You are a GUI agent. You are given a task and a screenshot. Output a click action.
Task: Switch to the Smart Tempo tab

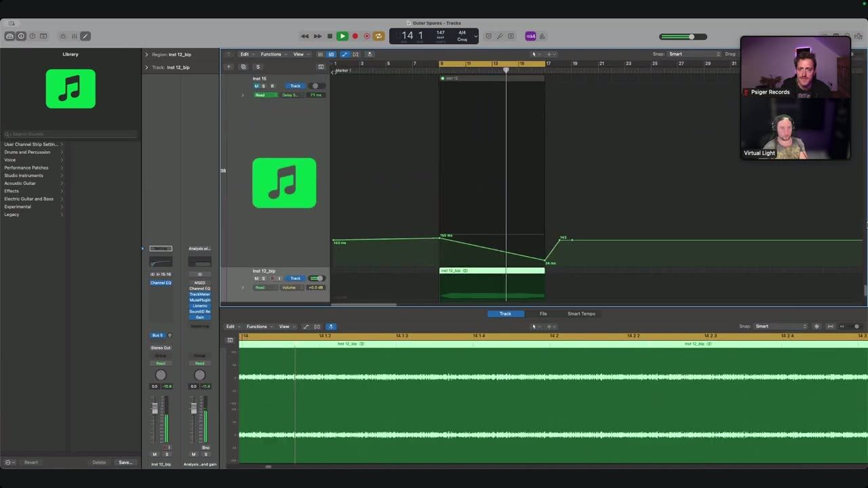pyautogui.click(x=581, y=314)
